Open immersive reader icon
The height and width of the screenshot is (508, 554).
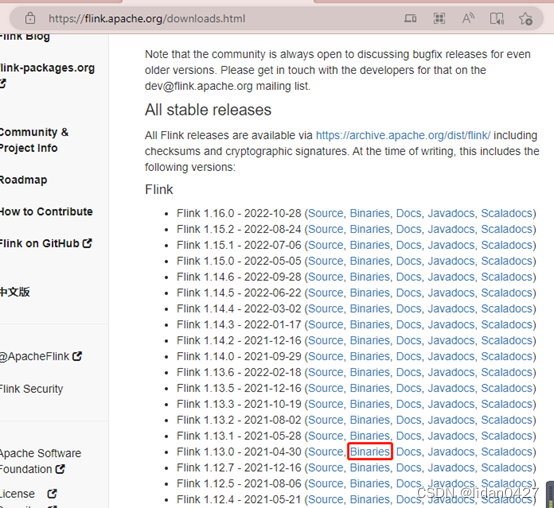point(497,18)
